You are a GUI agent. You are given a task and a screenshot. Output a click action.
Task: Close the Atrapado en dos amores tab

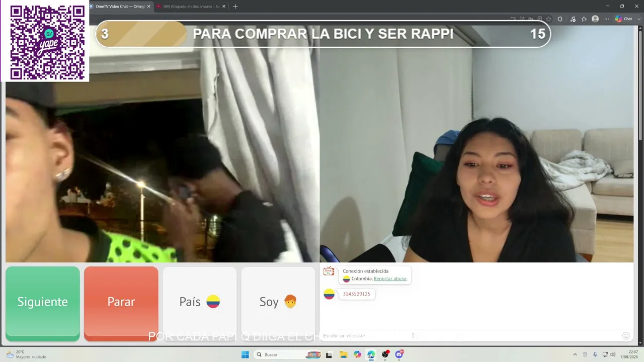pyautogui.click(x=224, y=7)
